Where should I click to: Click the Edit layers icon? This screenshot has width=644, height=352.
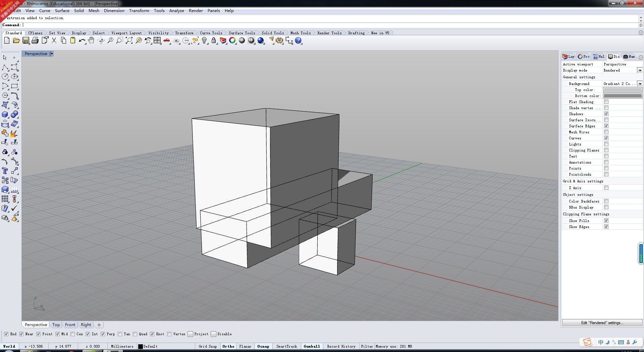223,41
